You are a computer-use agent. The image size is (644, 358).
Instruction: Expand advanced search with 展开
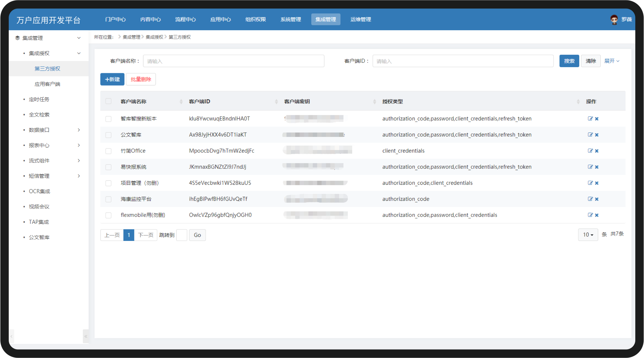611,61
